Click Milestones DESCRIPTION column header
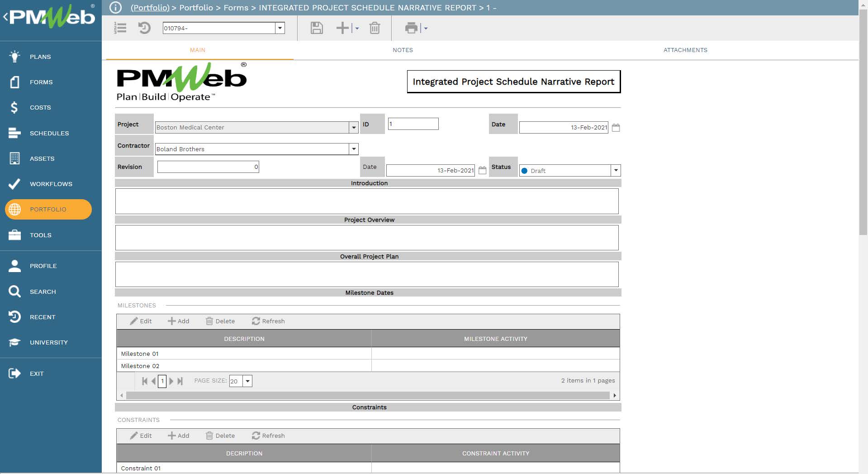 [244, 339]
